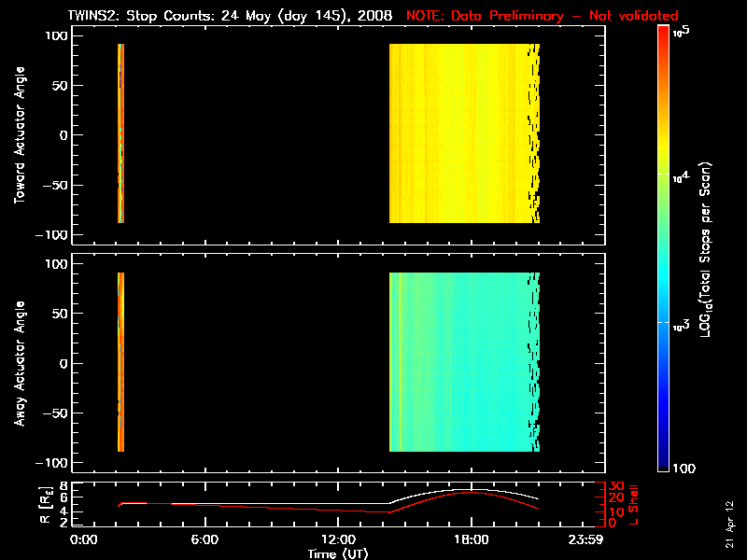Click the narrow orange stripe in Away panel
Viewport: 747px width, 560px height.
coord(121,362)
